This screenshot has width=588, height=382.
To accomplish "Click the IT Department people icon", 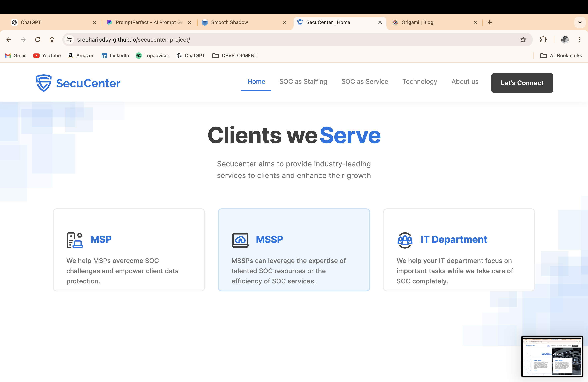I will pos(405,240).
